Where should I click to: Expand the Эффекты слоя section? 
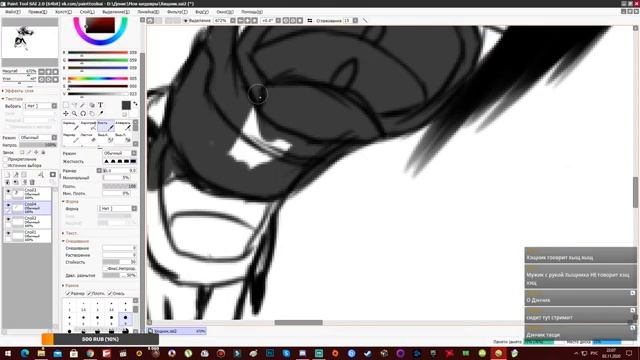[x=18, y=91]
